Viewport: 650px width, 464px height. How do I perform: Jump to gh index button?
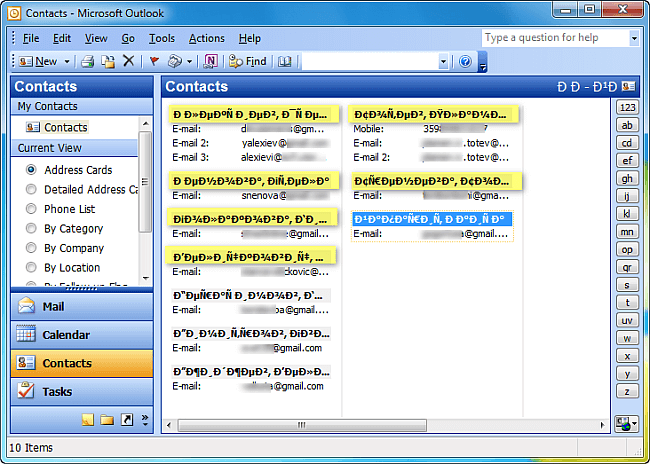(x=627, y=178)
